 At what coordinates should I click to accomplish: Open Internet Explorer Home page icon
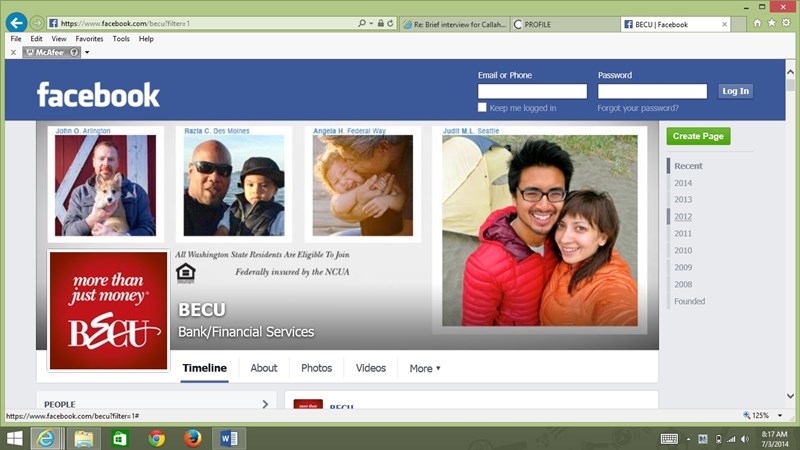click(757, 23)
